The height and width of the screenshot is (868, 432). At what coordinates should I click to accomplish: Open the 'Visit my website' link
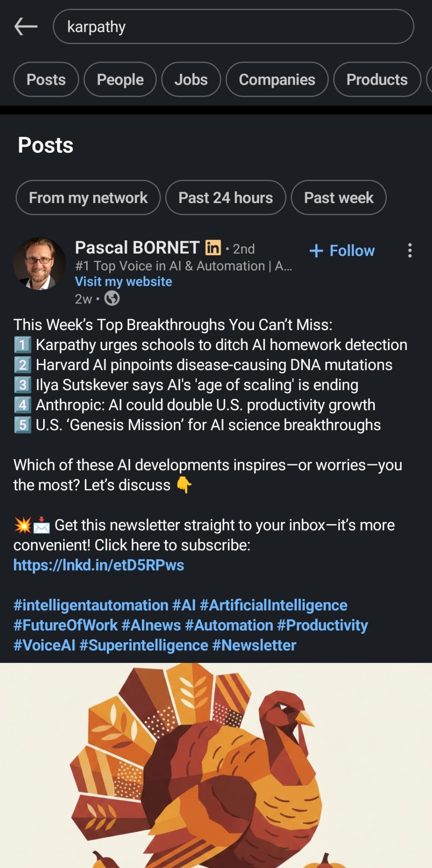click(x=123, y=281)
